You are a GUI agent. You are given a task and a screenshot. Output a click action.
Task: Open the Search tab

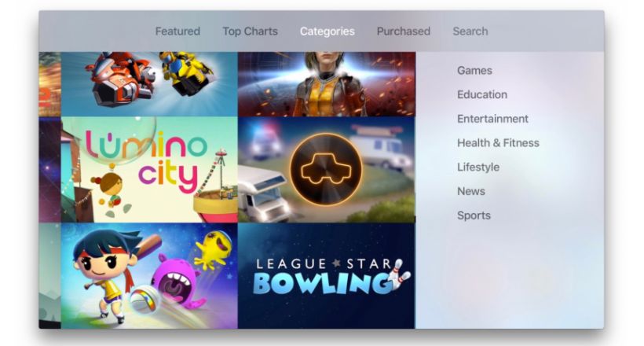(470, 31)
